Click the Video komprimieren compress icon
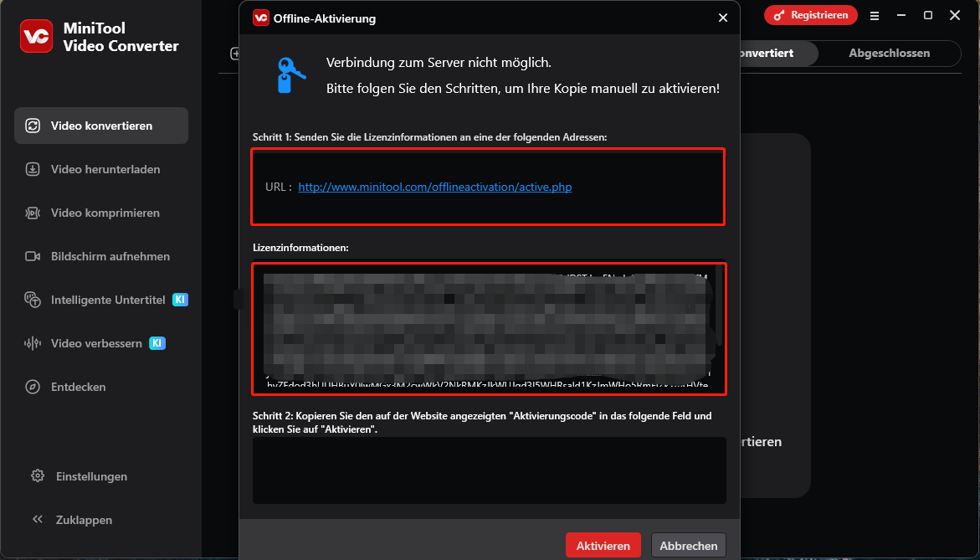Screen dimensions: 980x560 click(x=33, y=213)
